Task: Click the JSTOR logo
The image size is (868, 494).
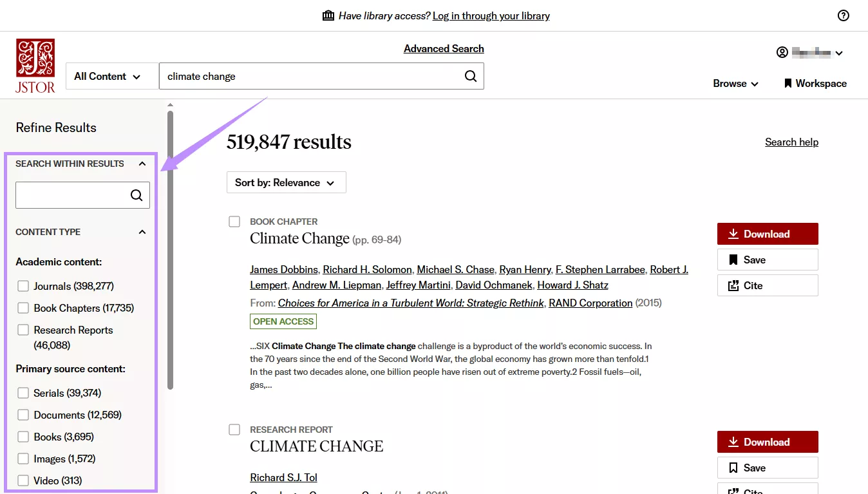Action: coord(35,64)
